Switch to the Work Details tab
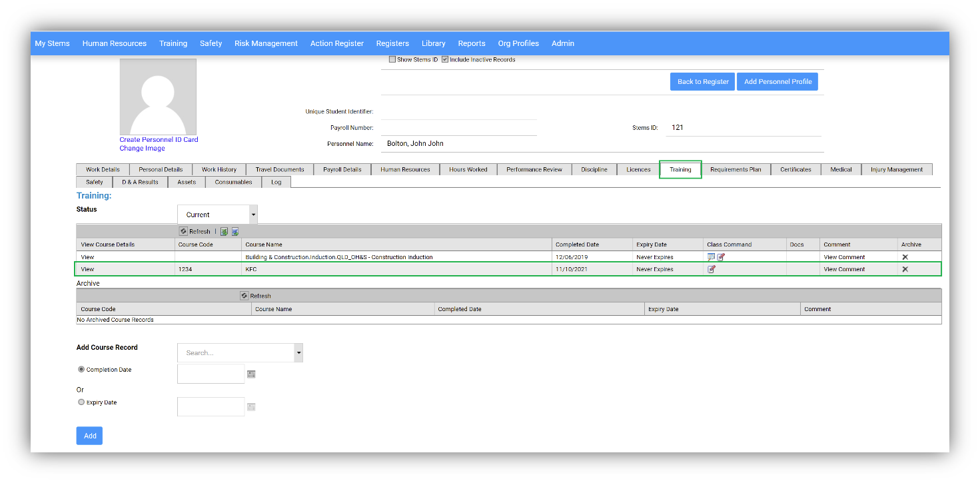Screen dimensions: 980x483 [x=103, y=169]
